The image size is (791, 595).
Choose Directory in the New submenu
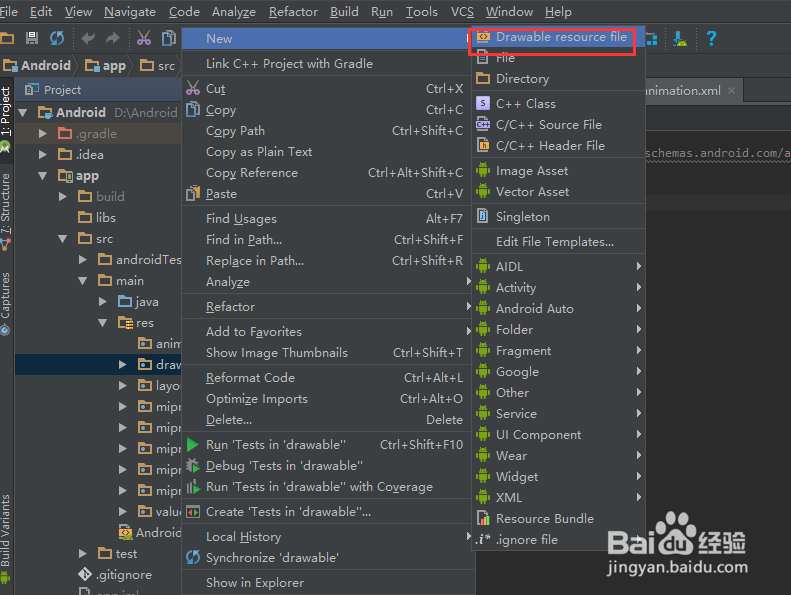558,79
